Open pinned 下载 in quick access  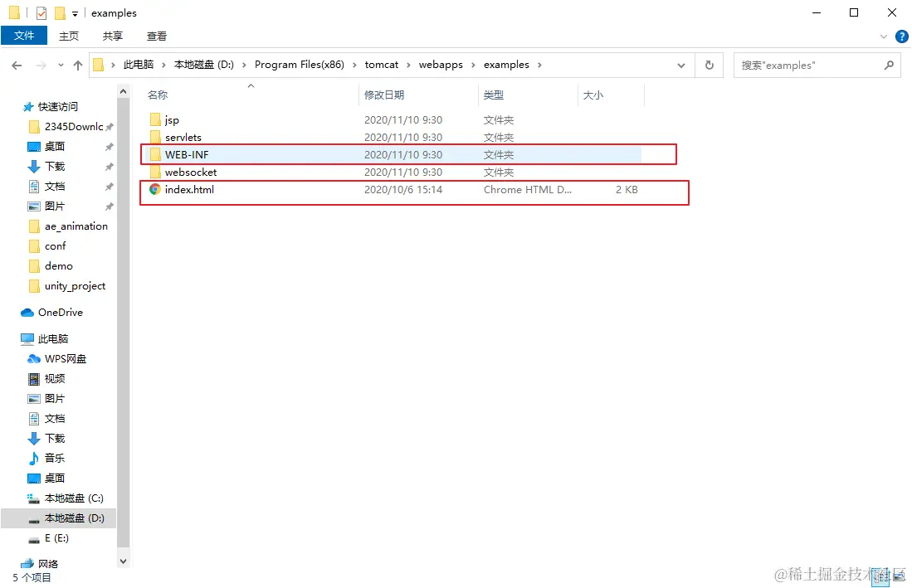pyautogui.click(x=55, y=166)
